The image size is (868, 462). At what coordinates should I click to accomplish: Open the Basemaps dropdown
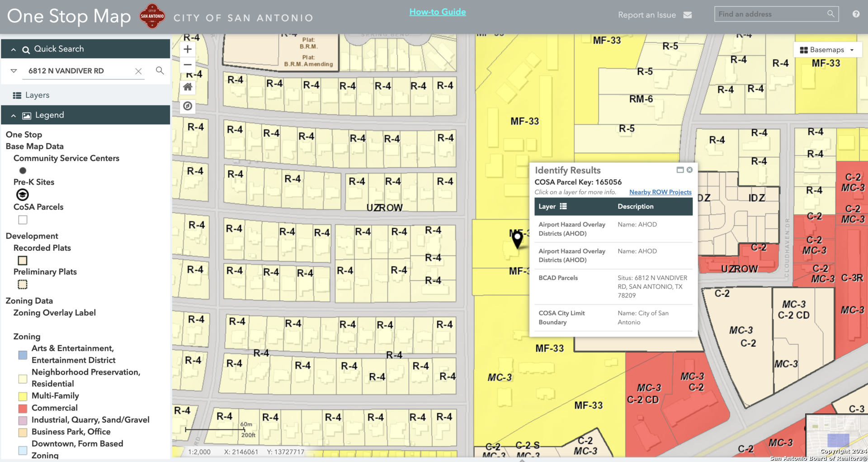pyautogui.click(x=827, y=50)
